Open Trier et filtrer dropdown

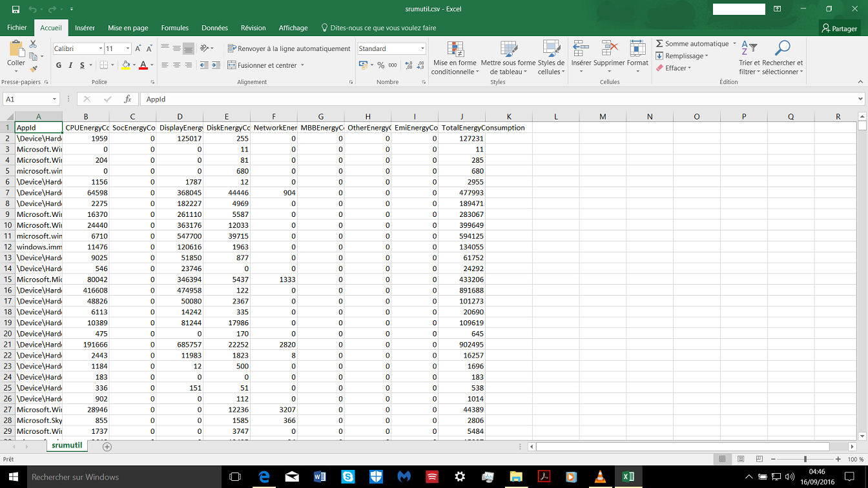click(749, 58)
